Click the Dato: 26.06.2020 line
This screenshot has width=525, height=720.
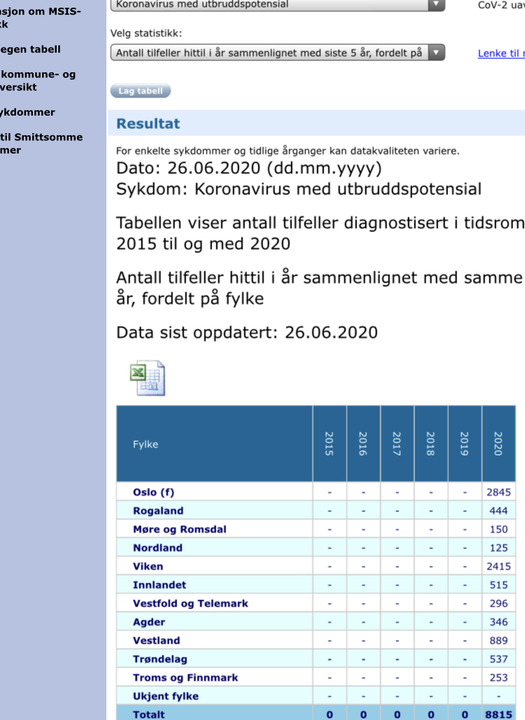point(249,168)
